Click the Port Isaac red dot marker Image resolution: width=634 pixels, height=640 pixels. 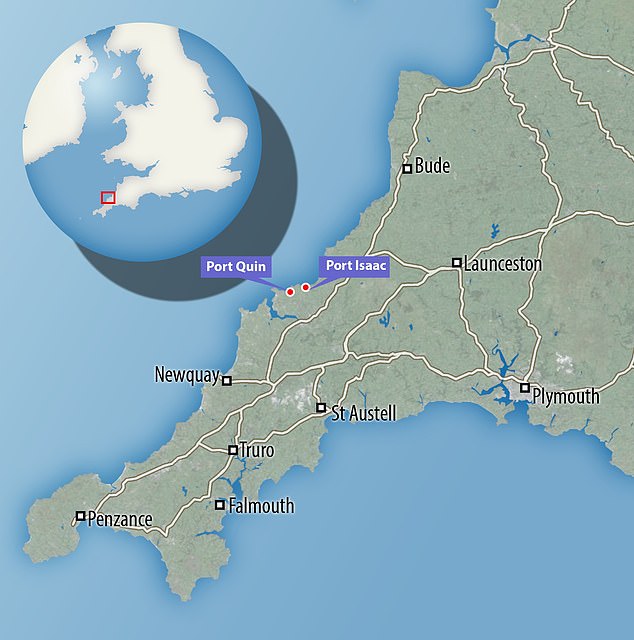coord(305,287)
